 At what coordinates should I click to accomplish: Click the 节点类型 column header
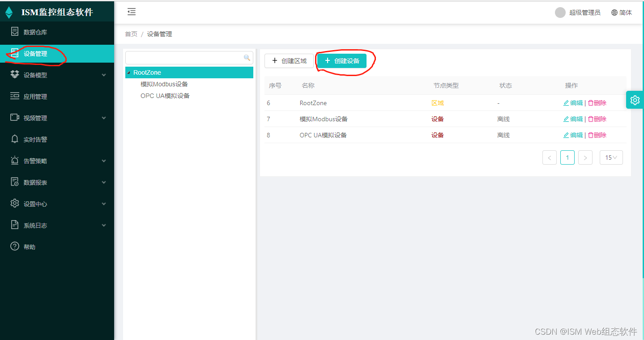[446, 85]
